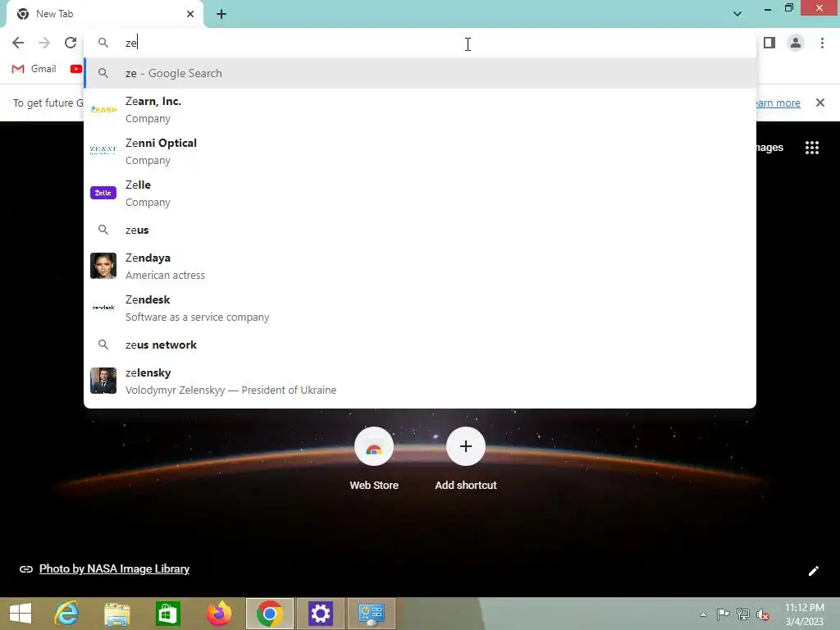Open the Images link
840x630 pixels.
(x=769, y=148)
